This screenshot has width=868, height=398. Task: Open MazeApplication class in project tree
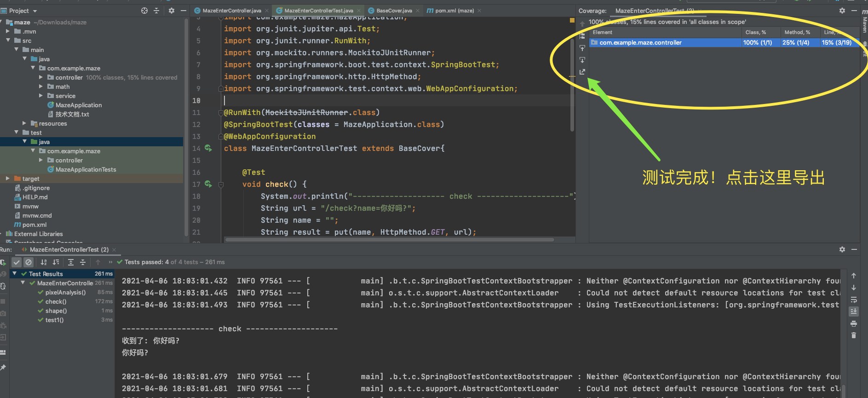(75, 105)
